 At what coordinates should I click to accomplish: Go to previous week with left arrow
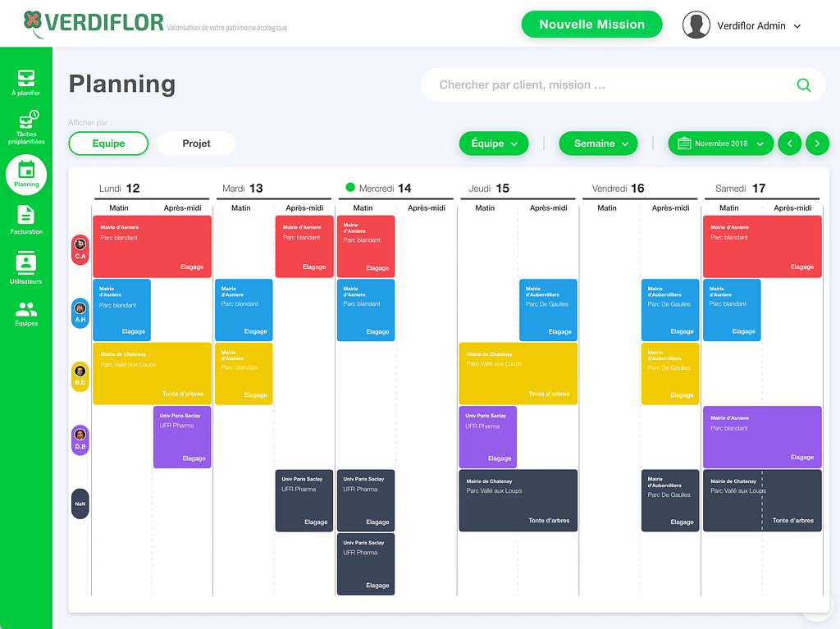tap(789, 144)
